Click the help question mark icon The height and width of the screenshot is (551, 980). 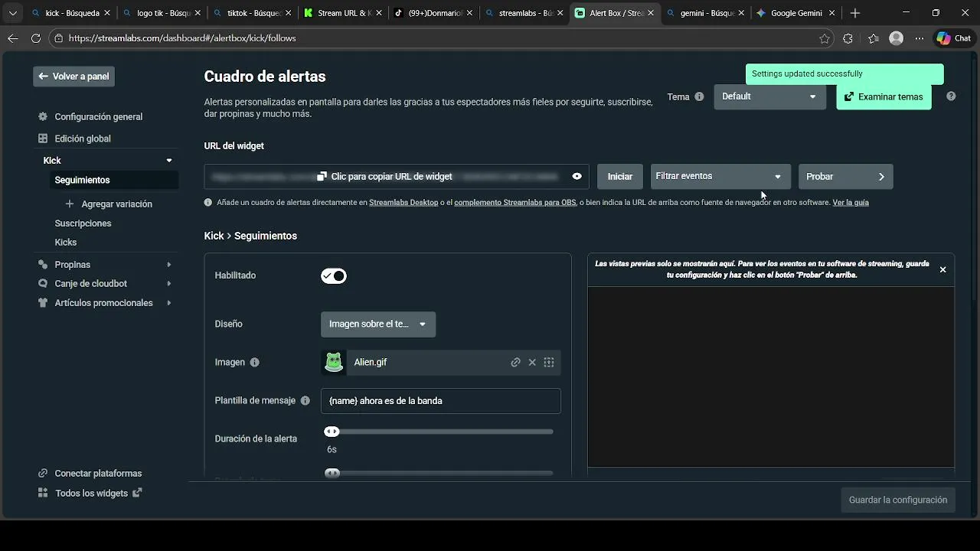(951, 96)
